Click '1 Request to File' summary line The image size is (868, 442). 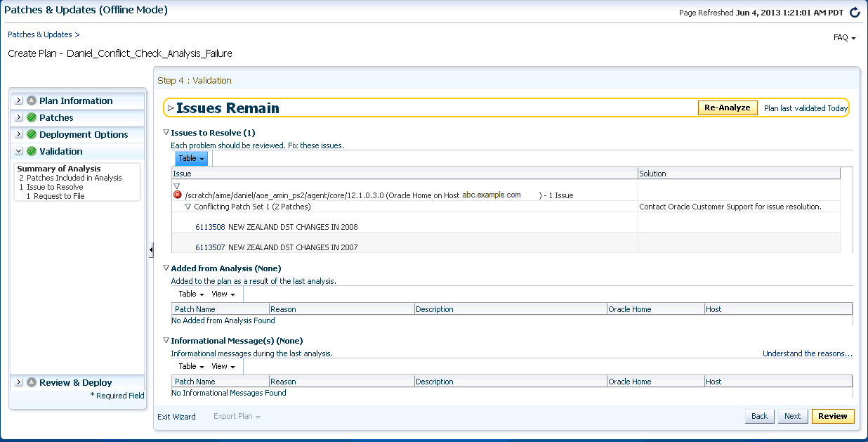[x=55, y=196]
